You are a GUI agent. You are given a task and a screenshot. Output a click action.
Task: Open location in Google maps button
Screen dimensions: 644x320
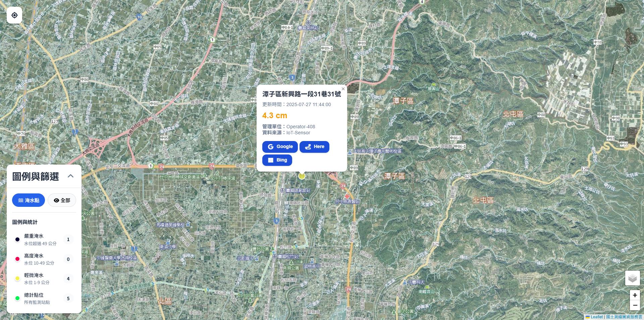pos(280,147)
